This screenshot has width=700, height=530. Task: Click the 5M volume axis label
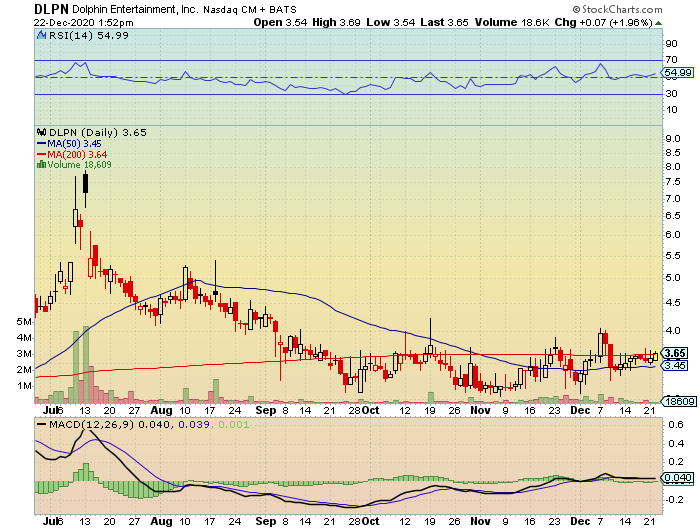tap(24, 322)
